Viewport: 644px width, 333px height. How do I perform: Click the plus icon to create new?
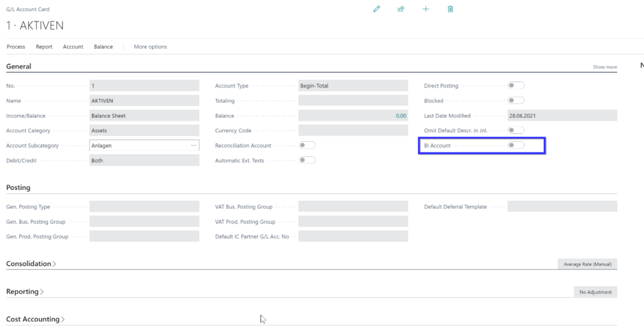pyautogui.click(x=425, y=9)
